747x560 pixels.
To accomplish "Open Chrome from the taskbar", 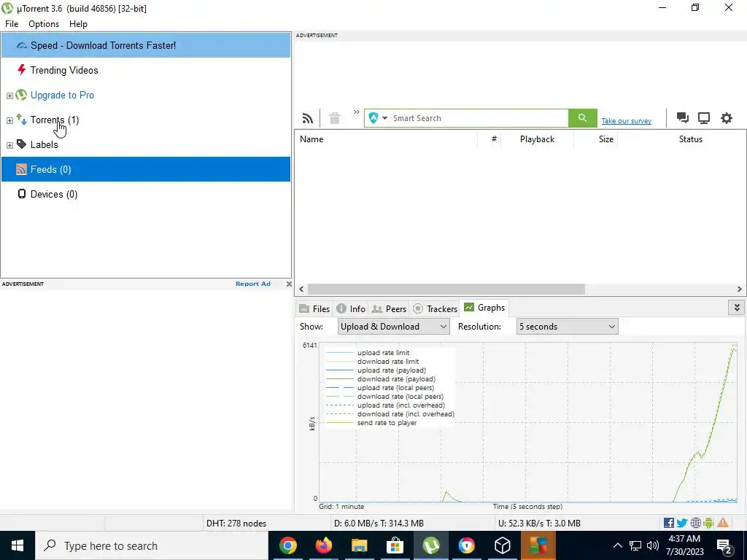I will point(287,545).
